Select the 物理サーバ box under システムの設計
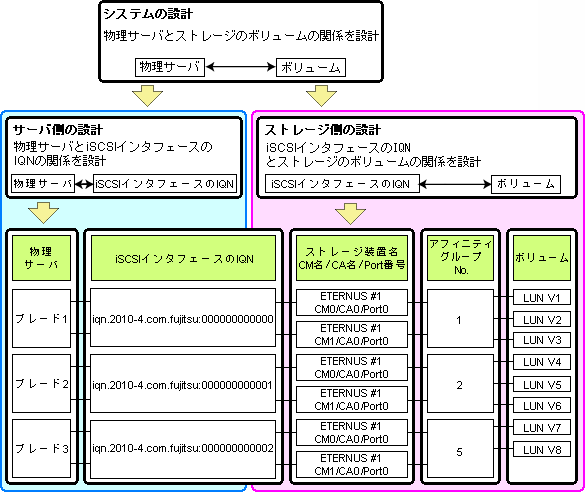585x492 pixels. point(170,68)
